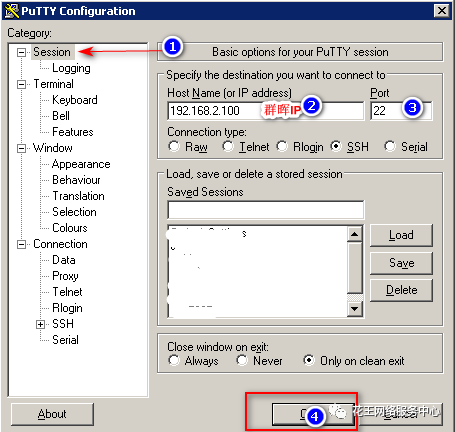The height and width of the screenshot is (432, 455).
Task: Collapse the Session tree node
Action: tap(21, 52)
